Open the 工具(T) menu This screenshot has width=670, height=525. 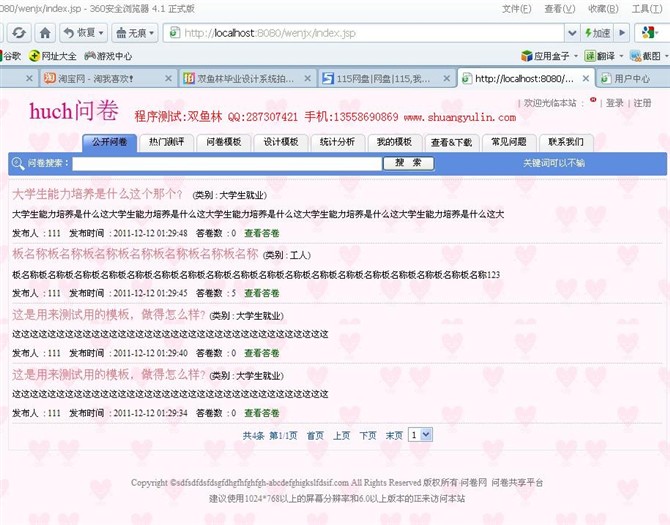tap(647, 9)
